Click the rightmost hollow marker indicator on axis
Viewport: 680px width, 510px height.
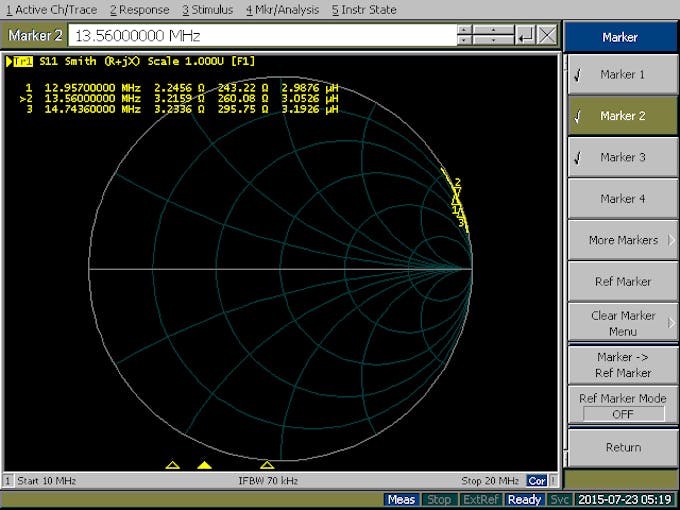[267, 465]
